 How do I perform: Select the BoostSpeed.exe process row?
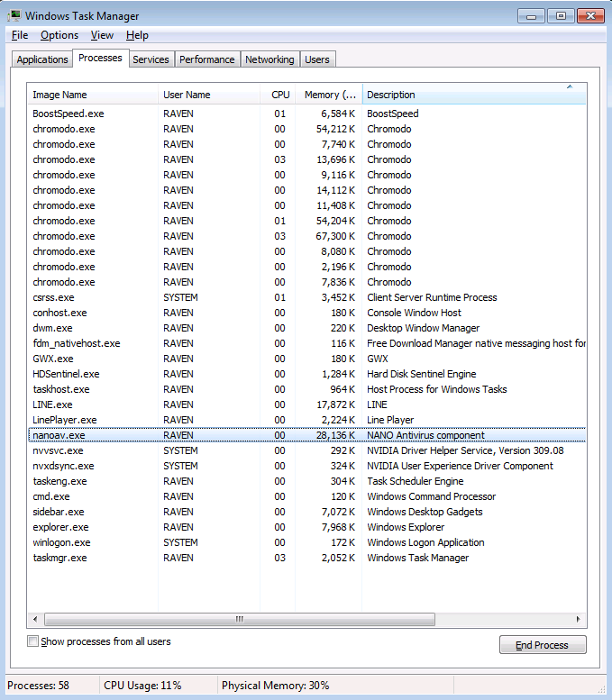pos(68,114)
